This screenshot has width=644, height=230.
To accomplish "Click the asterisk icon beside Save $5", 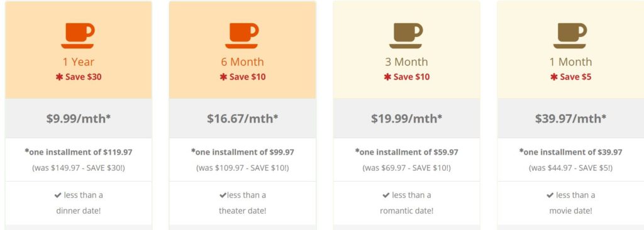I will click(554, 77).
